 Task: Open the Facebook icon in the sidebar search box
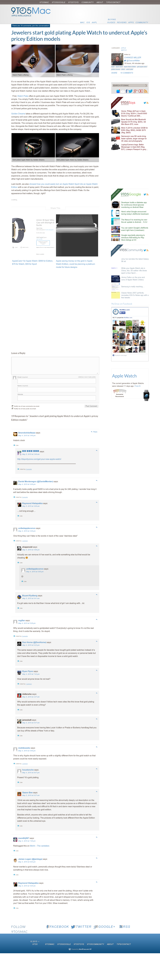(126, 91)
